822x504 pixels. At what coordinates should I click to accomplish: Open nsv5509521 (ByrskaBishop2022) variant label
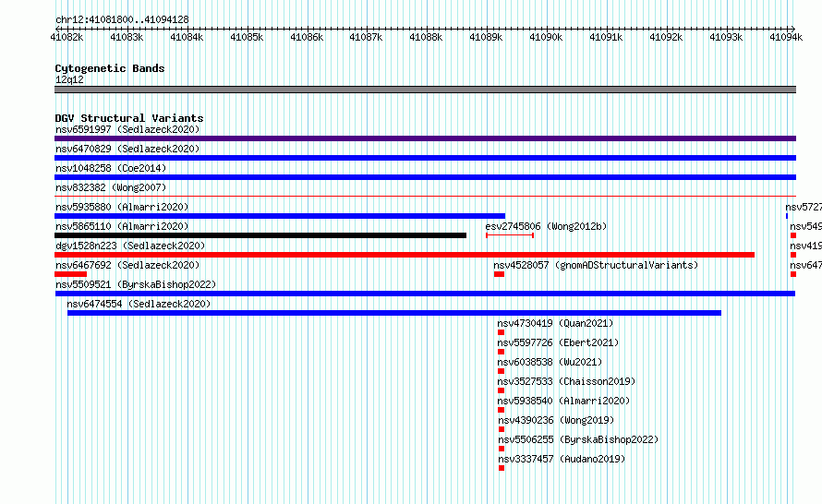[136, 284]
